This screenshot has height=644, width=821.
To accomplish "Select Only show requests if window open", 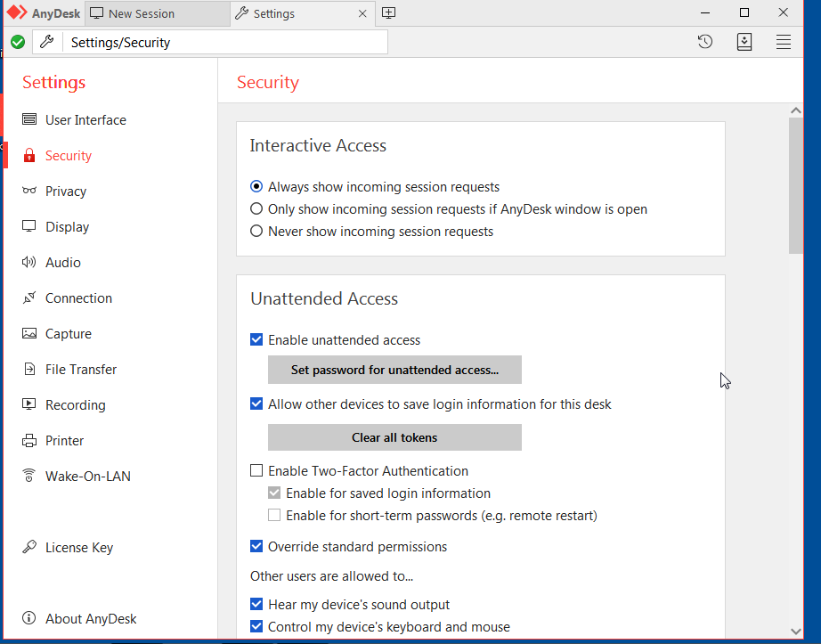I will pyautogui.click(x=257, y=209).
